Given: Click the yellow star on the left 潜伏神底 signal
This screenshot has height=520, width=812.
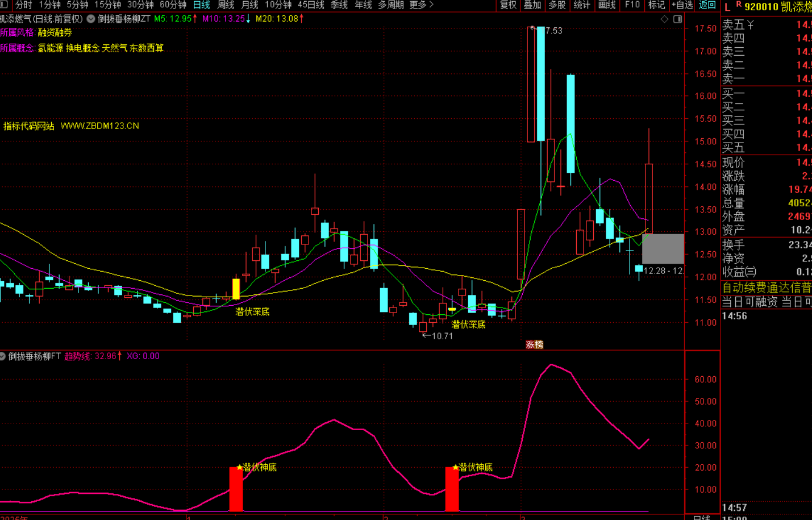Looking at the screenshot, I should [x=239, y=467].
